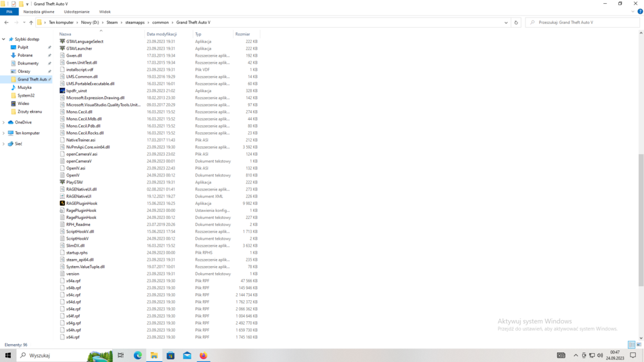Open Task View on the taskbar

click(x=121, y=356)
